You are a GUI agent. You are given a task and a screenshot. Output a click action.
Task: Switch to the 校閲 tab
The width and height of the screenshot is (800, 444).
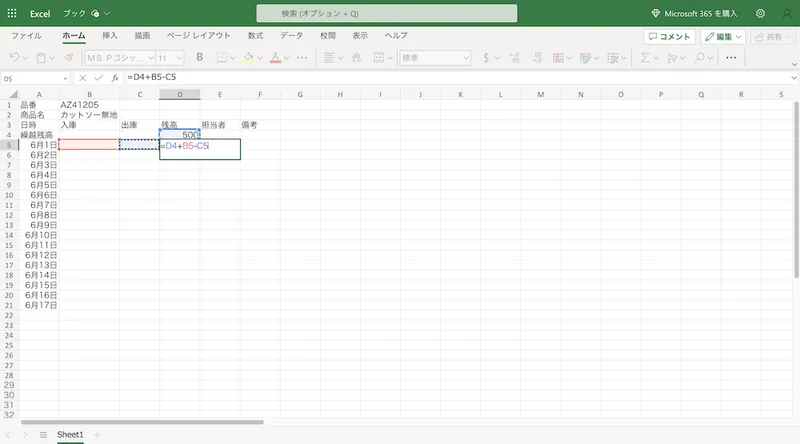[328, 36]
